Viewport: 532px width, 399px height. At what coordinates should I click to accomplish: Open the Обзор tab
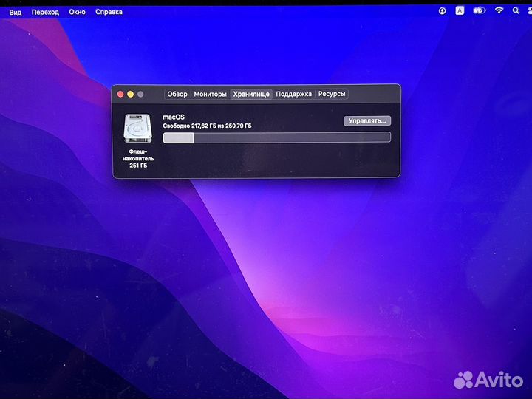tap(177, 94)
